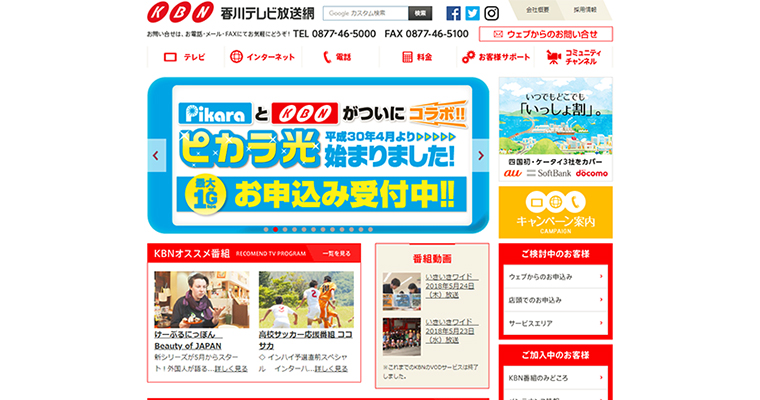Open いきいきワイド 5月24日 video thumbnail
The image size is (760, 400).
coord(402,291)
